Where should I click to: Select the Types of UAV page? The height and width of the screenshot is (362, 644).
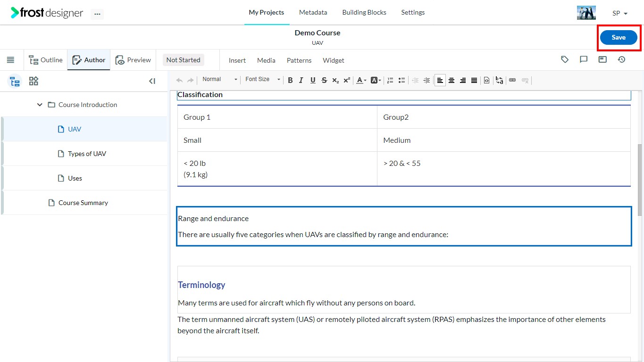[x=84, y=154]
